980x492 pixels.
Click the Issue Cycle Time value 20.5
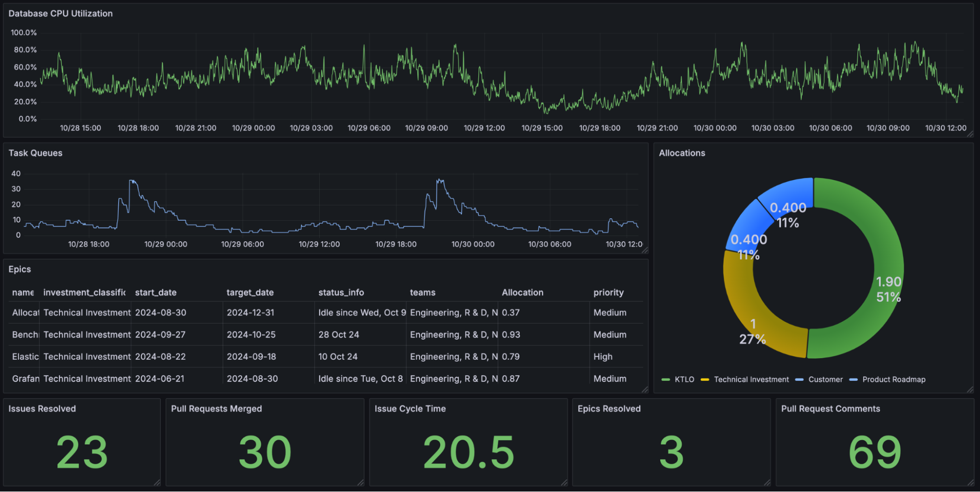click(469, 452)
